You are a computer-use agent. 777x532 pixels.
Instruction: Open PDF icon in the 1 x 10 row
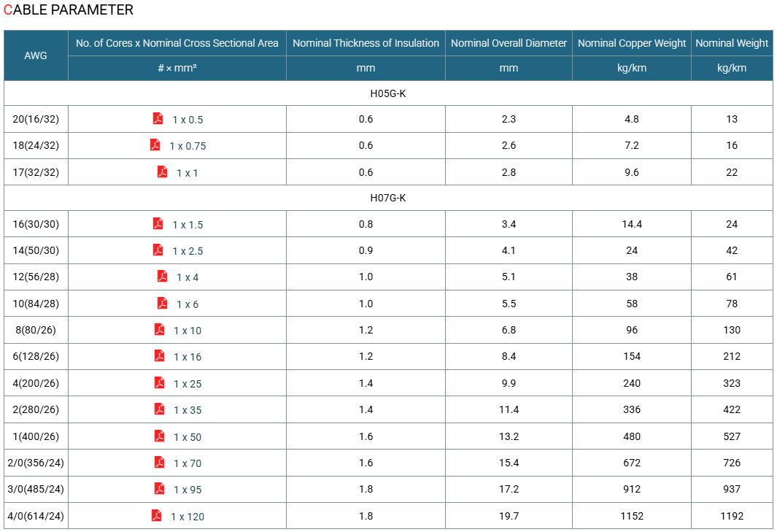[159, 329]
